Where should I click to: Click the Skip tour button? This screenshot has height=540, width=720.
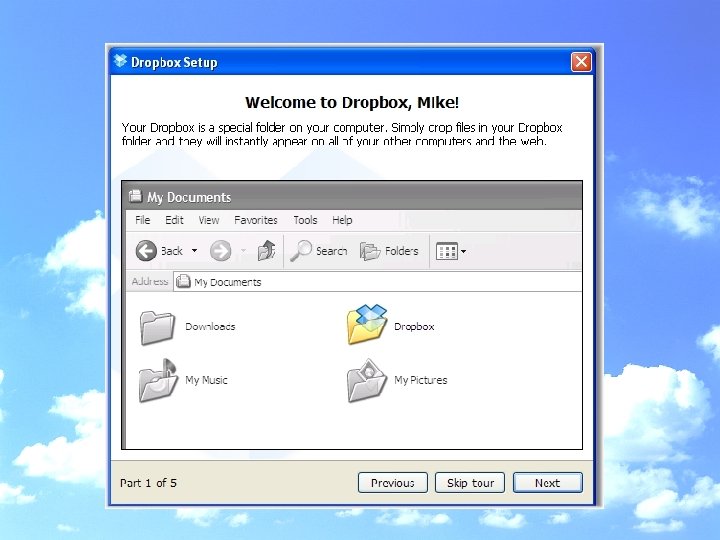click(470, 483)
